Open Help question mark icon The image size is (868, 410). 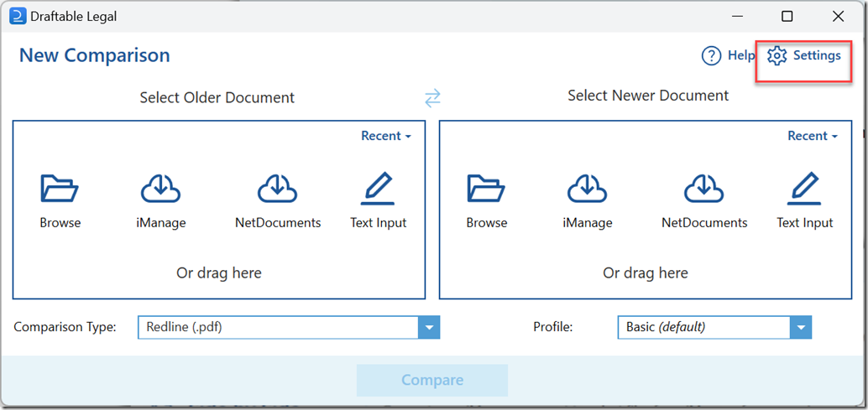[711, 55]
